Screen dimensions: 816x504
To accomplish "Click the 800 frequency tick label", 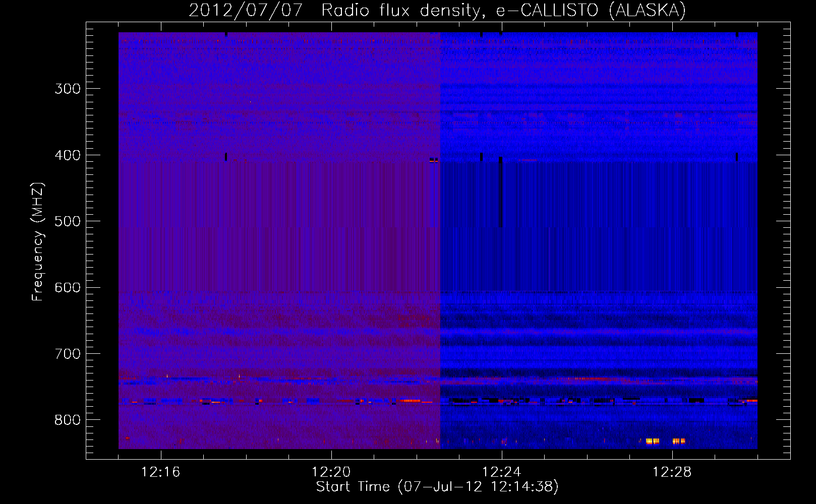I will [68, 420].
